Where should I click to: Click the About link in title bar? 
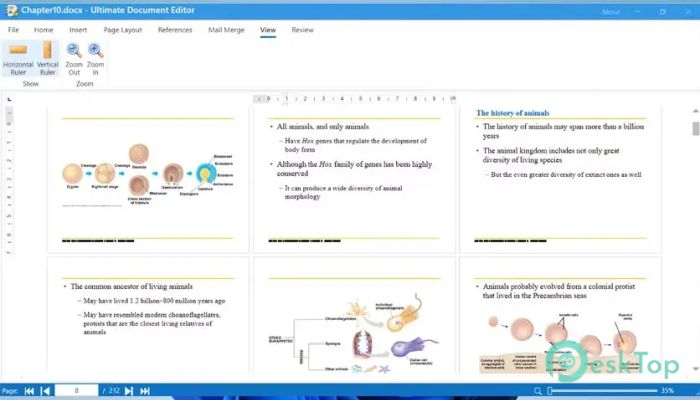pyautogui.click(x=610, y=12)
